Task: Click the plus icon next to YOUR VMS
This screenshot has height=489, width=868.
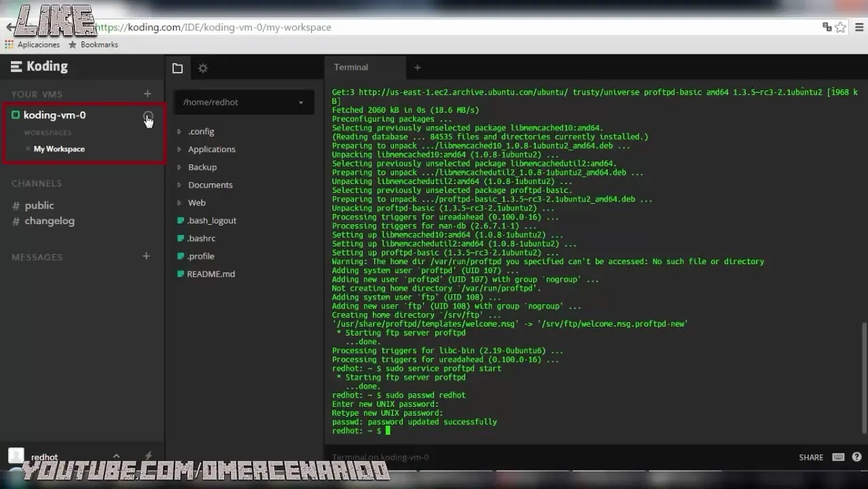Action: (147, 94)
